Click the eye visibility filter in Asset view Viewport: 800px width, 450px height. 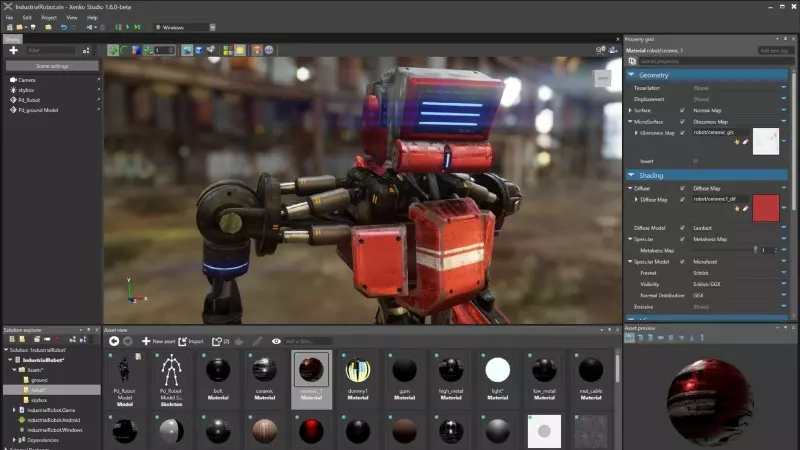[x=276, y=341]
